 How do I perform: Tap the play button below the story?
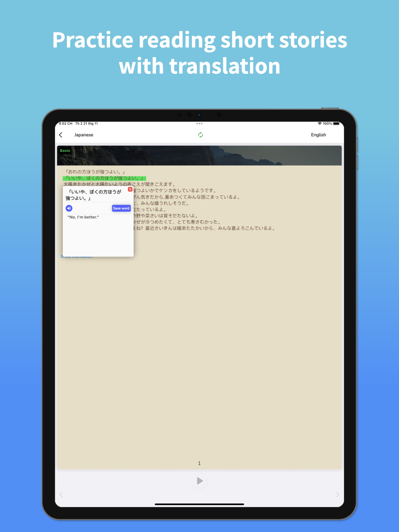[199, 481]
